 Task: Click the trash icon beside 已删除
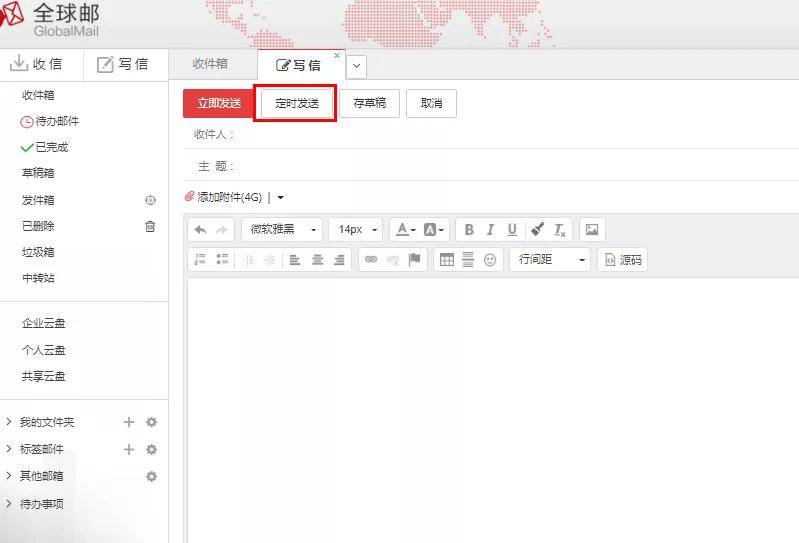coord(151,226)
